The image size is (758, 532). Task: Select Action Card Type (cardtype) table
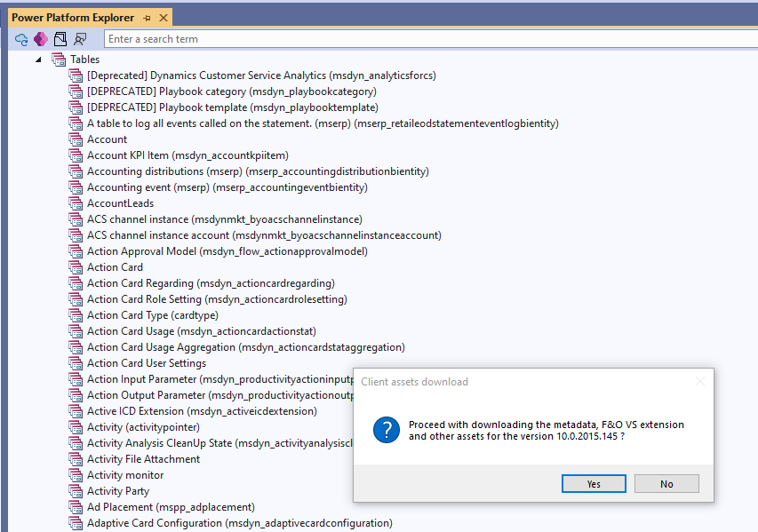click(153, 315)
